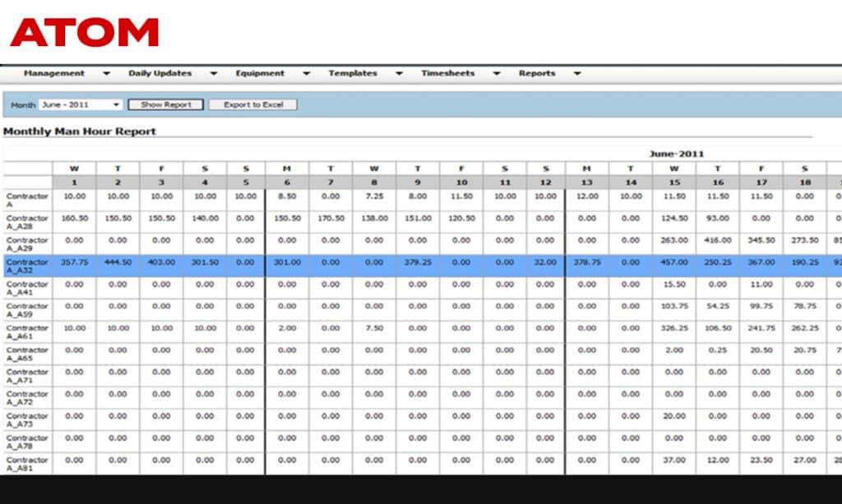Expand the Templates menu arrow
This screenshot has width=842, height=504.
(x=399, y=74)
